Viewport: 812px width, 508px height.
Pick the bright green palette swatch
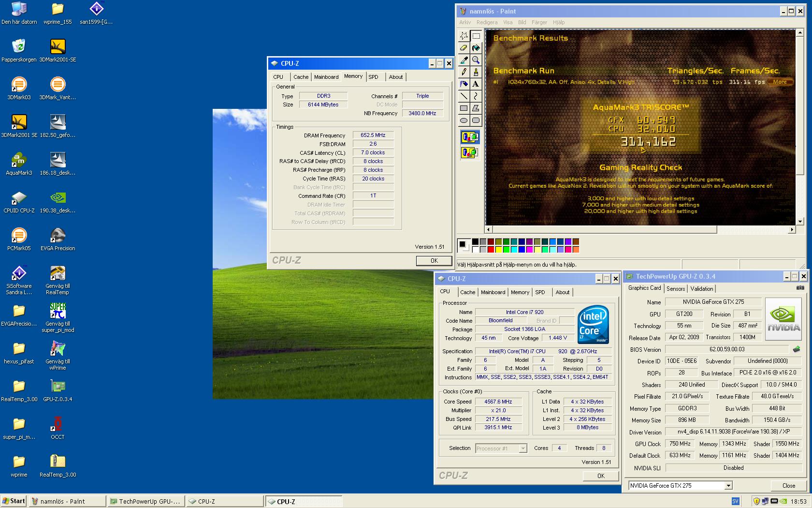pos(506,250)
